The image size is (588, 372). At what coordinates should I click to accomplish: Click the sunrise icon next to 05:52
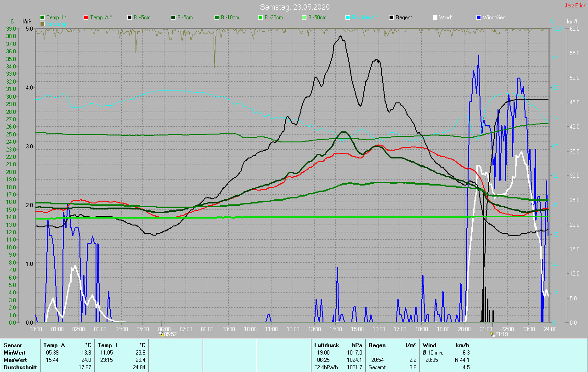click(161, 334)
